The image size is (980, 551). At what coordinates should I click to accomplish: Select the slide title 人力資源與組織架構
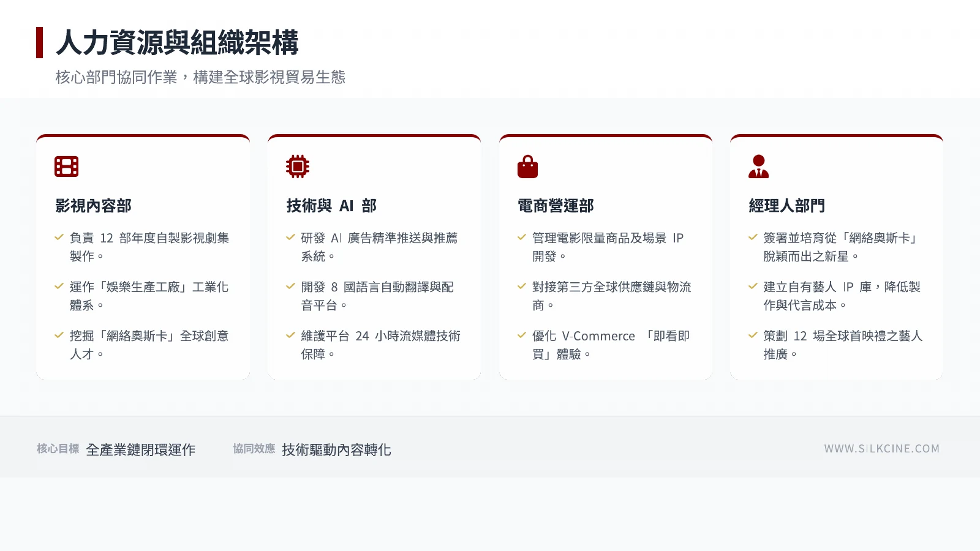pos(177,43)
